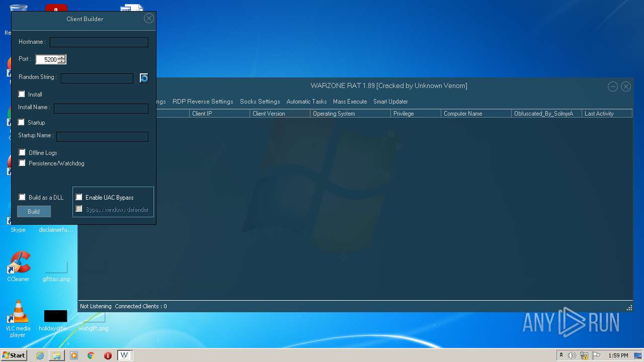Select the W application taskbar button
The image size is (644, 362).
[x=124, y=355]
